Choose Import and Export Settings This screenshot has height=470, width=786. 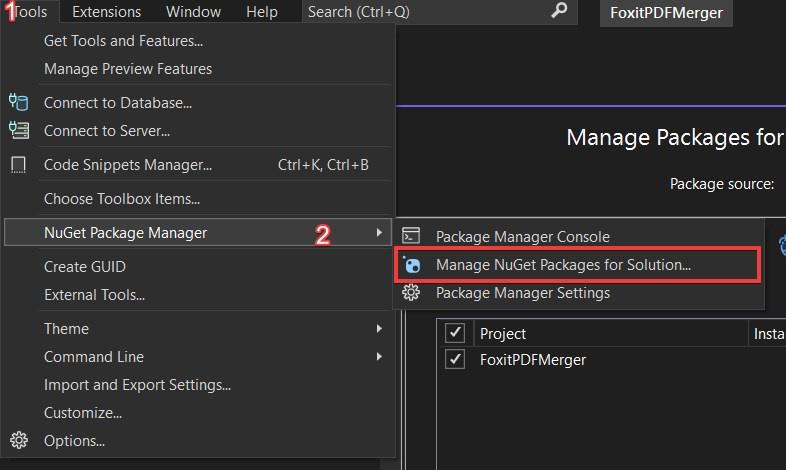[x=137, y=385]
